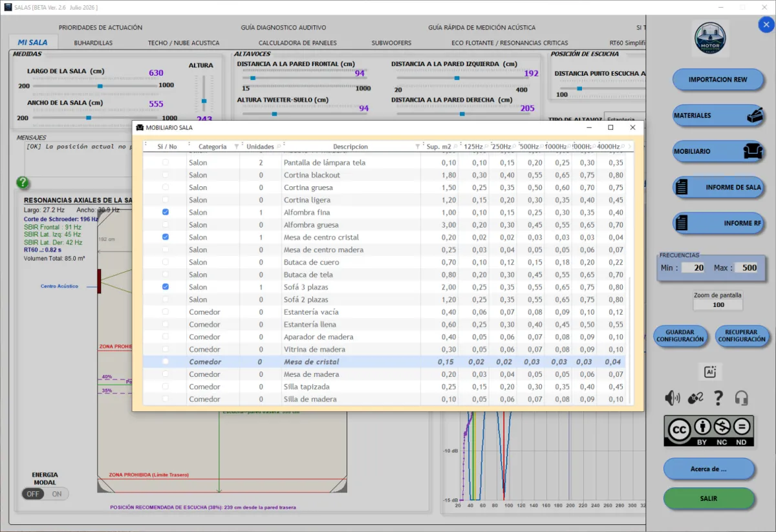Open help with the question mark icon

(718, 398)
